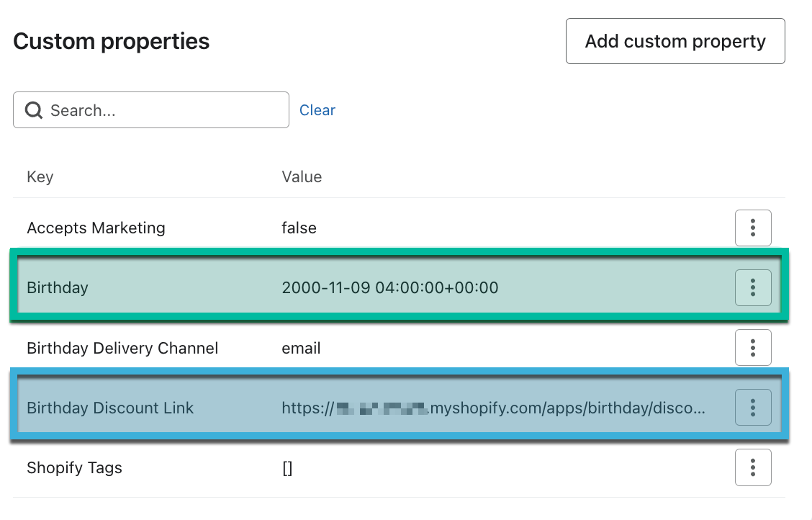
Task: Clear the custom properties search
Action: pyautogui.click(x=317, y=109)
